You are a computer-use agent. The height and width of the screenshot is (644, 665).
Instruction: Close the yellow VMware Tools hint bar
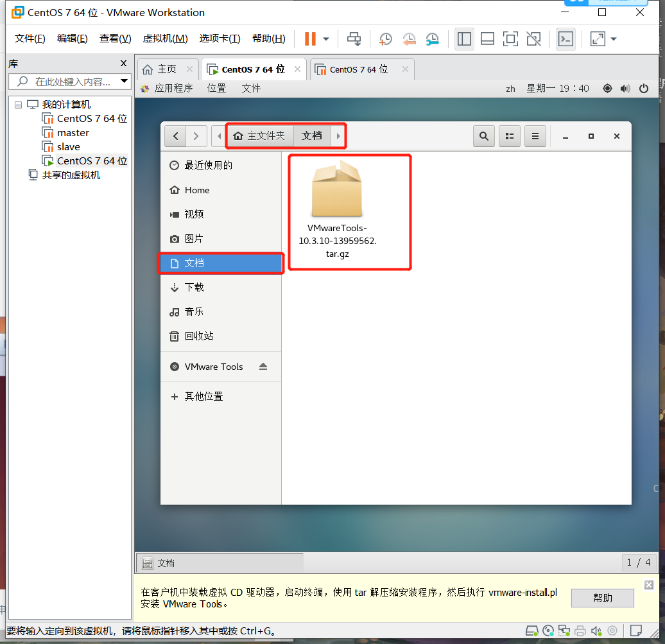[x=648, y=585]
